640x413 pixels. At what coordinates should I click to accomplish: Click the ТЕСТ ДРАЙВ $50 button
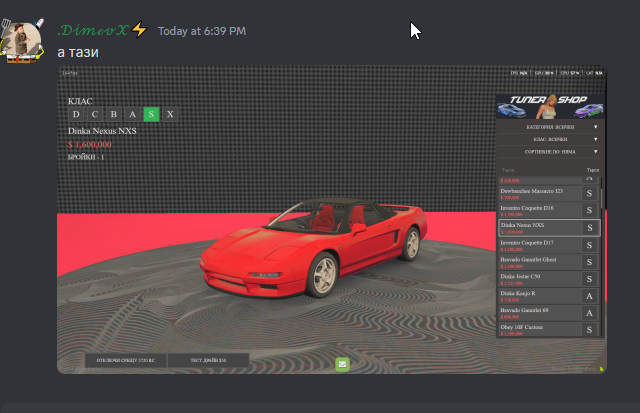pos(208,360)
